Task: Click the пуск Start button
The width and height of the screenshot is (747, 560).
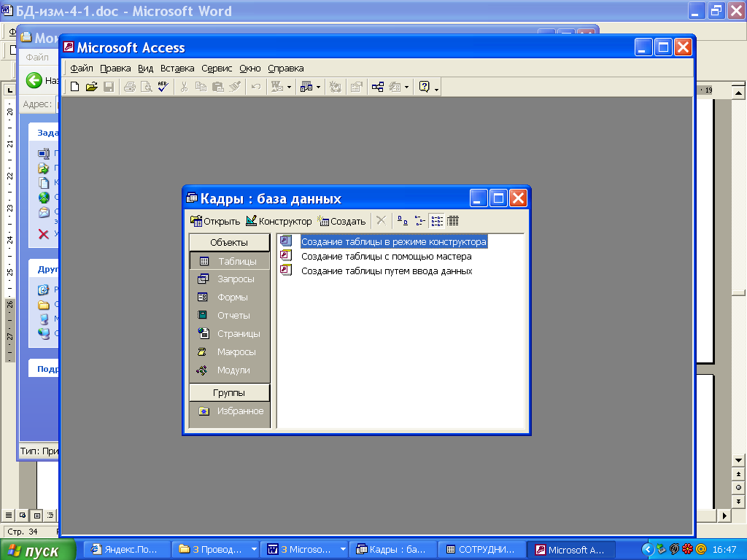Action: [x=38, y=550]
